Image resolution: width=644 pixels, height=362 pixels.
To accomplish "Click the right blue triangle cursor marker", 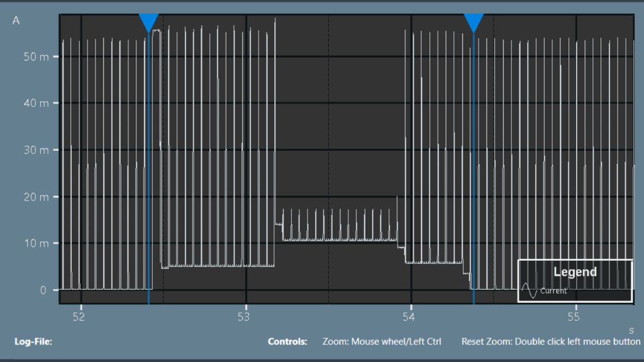I will tap(474, 23).
